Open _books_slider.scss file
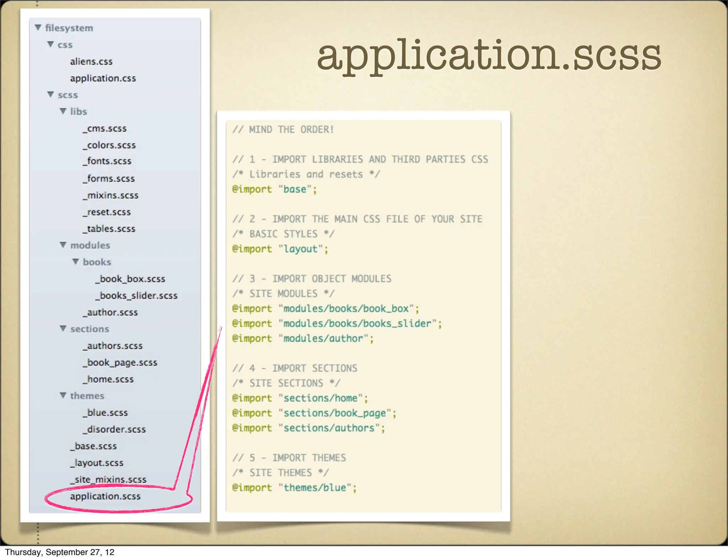Image resolution: width=728 pixels, height=560 pixels. click(x=136, y=296)
